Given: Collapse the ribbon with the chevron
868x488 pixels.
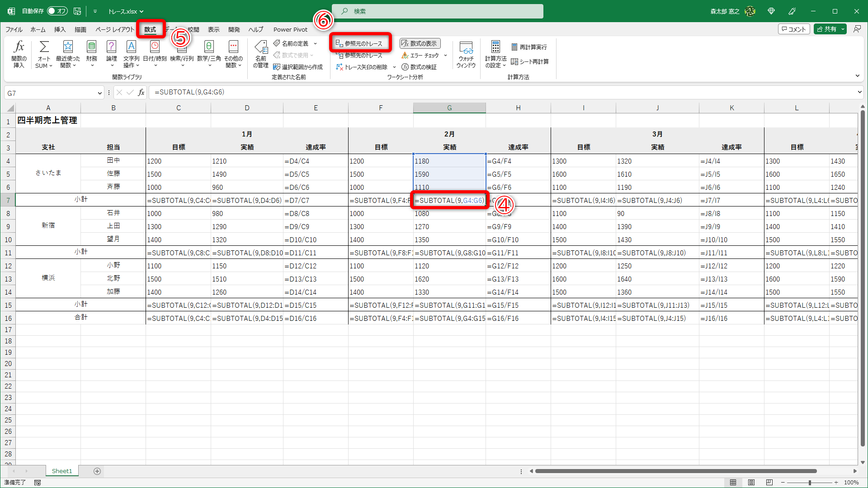Looking at the screenshot, I should pos(857,76).
